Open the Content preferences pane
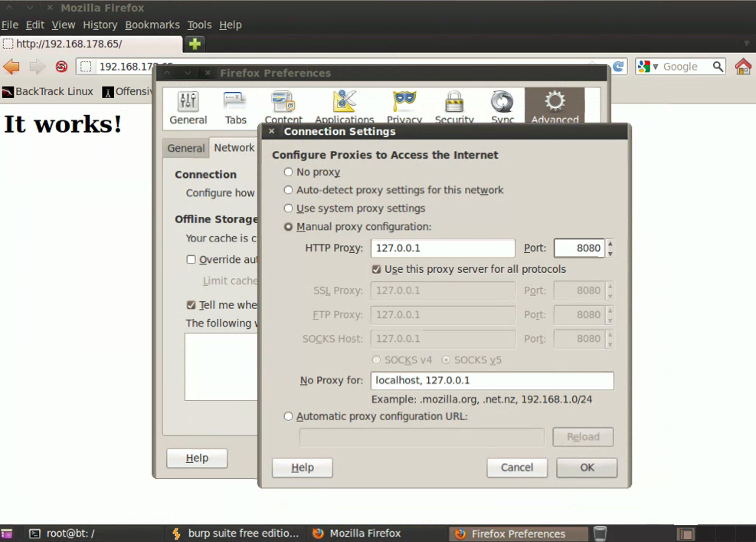This screenshot has height=542, width=756. point(283,107)
